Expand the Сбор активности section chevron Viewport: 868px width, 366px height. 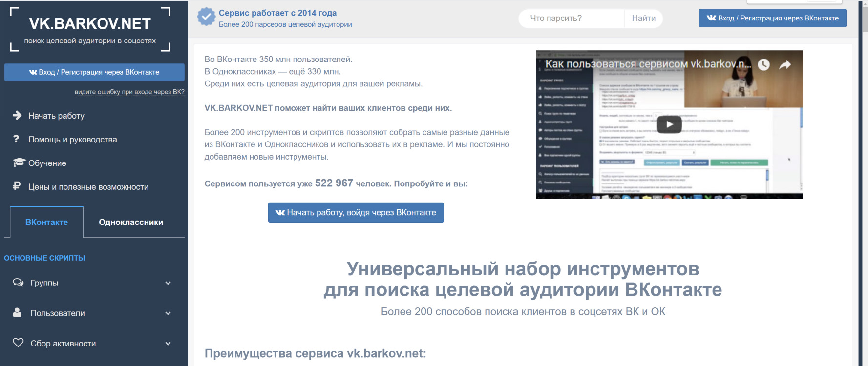coord(168,344)
